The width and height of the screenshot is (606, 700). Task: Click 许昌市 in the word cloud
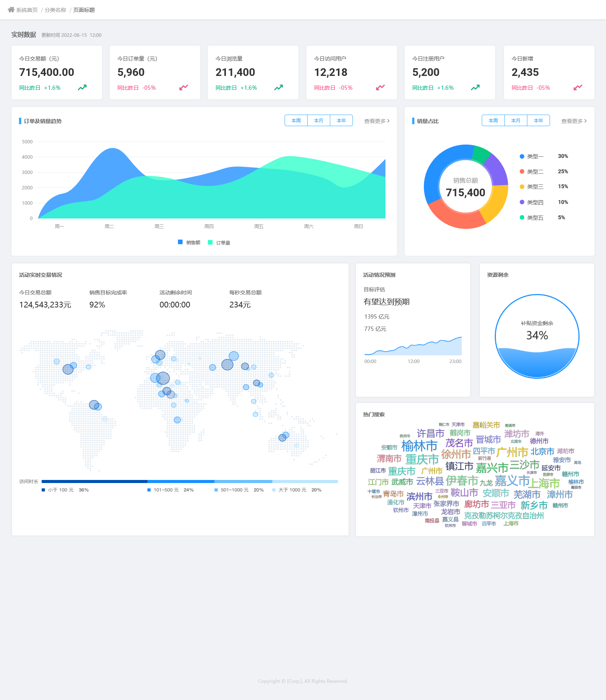(x=430, y=434)
